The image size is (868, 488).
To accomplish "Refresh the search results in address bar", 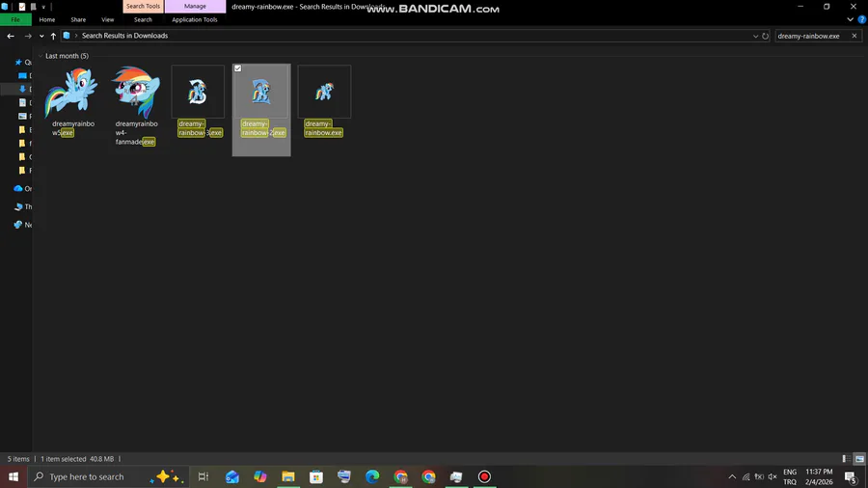I will point(765,36).
